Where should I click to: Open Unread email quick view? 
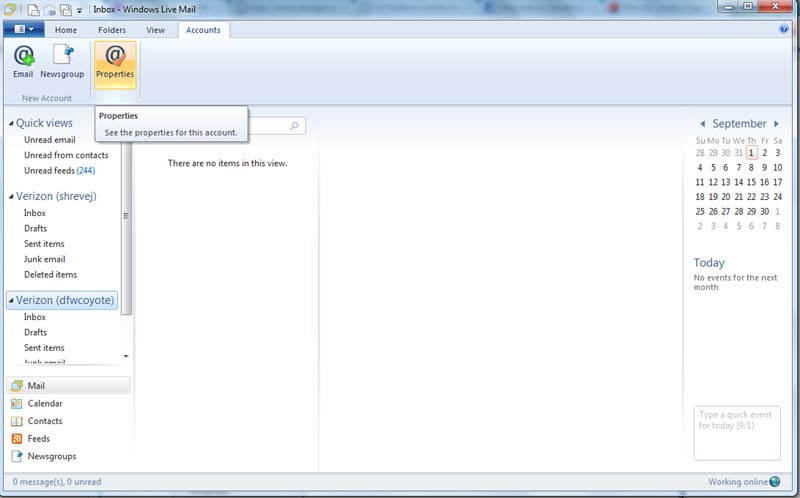tap(50, 140)
